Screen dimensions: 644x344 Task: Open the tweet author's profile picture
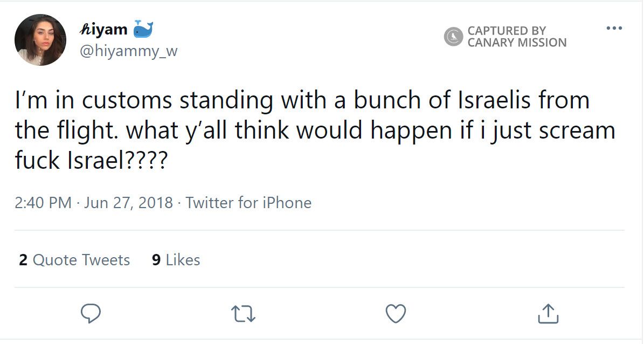click(40, 40)
